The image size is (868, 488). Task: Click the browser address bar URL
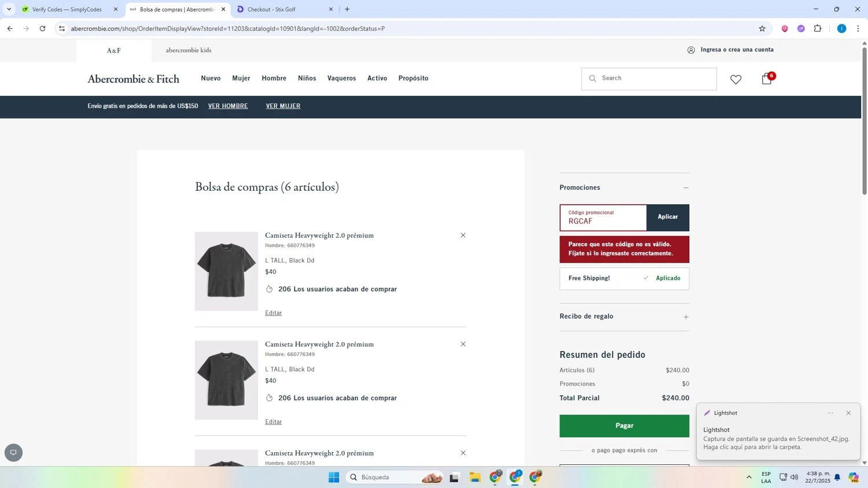tap(228, 28)
